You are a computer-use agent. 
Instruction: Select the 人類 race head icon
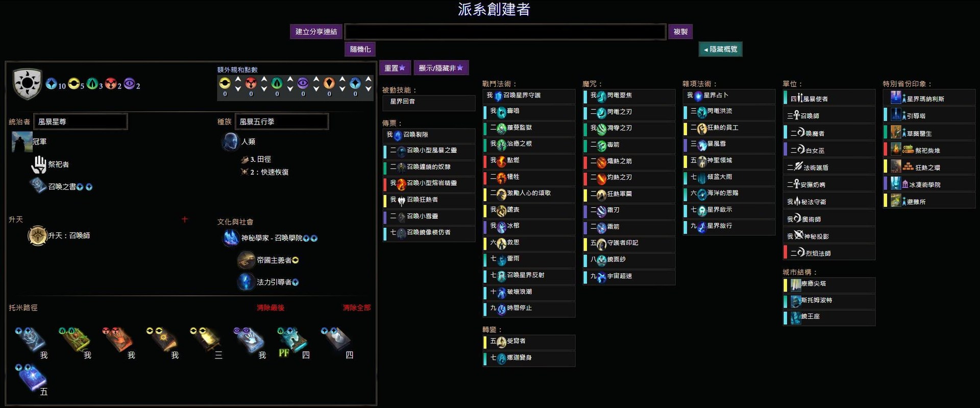pyautogui.click(x=230, y=141)
